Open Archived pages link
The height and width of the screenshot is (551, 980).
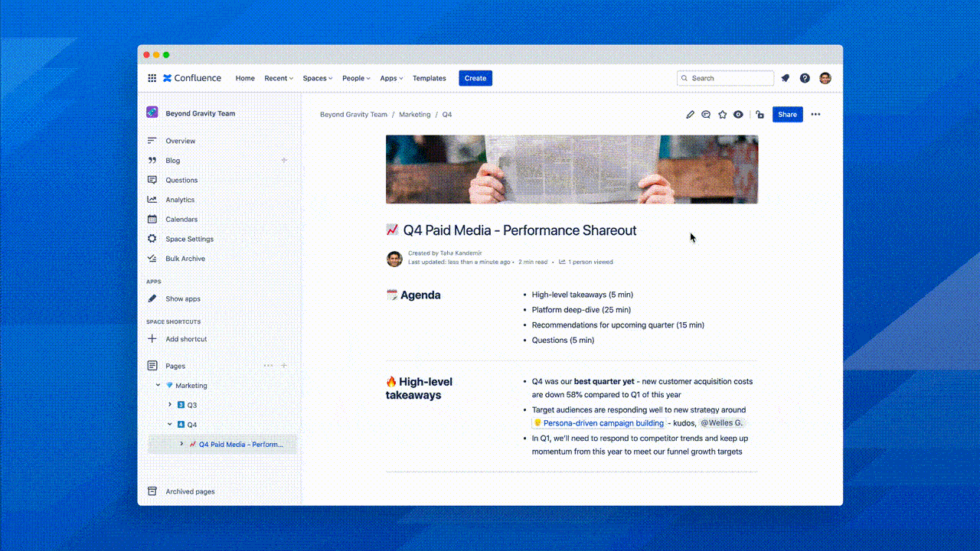190,491
